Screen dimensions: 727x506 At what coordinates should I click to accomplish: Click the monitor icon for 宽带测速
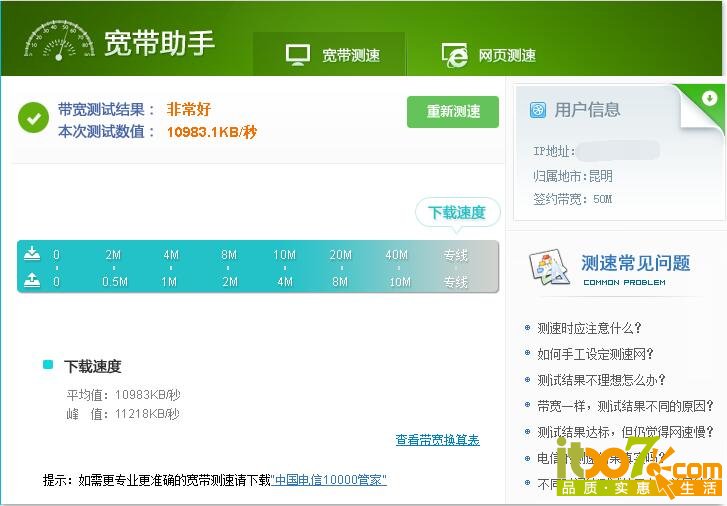pos(298,55)
